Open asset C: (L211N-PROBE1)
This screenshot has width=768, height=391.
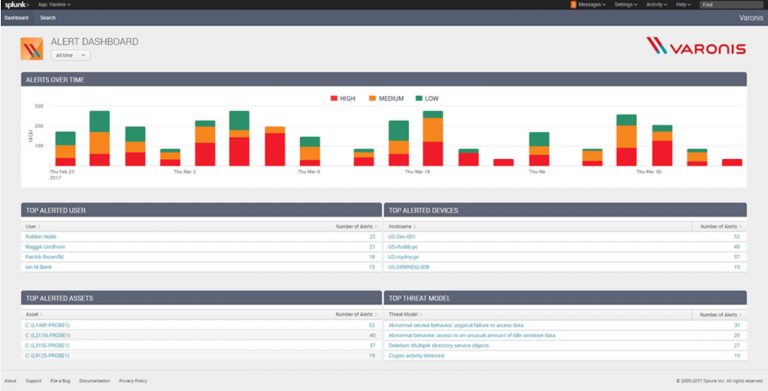click(x=48, y=336)
